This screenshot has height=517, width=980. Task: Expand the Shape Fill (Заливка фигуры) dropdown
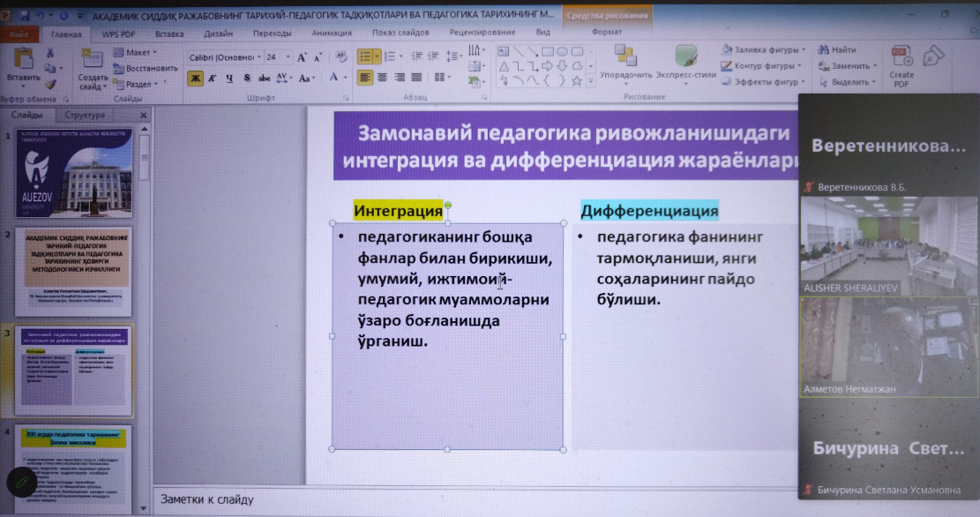(x=764, y=49)
